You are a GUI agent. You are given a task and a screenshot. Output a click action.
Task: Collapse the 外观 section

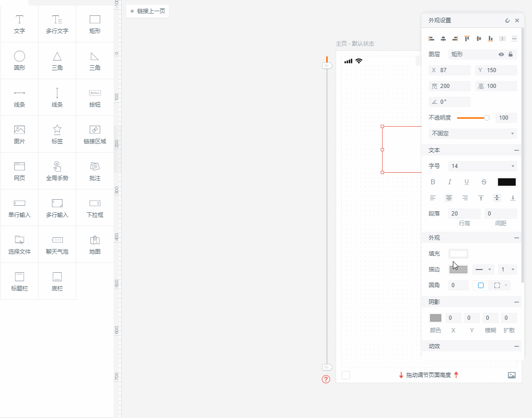click(516, 238)
